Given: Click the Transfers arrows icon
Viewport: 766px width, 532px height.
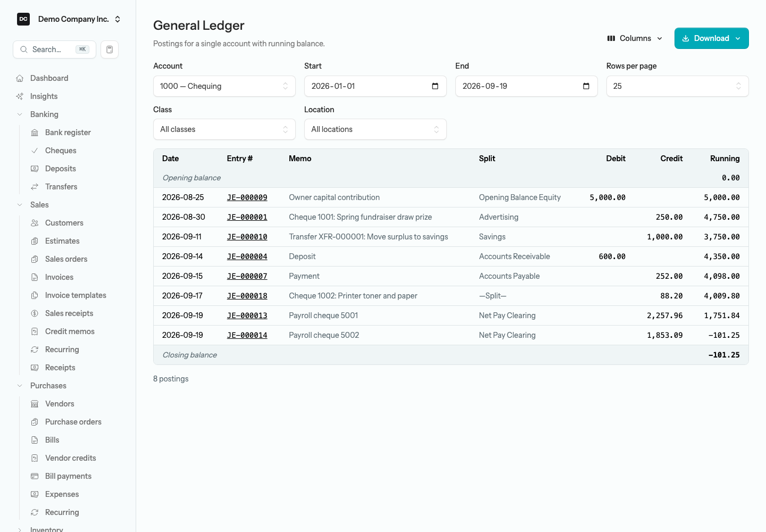Looking at the screenshot, I should coord(35,187).
